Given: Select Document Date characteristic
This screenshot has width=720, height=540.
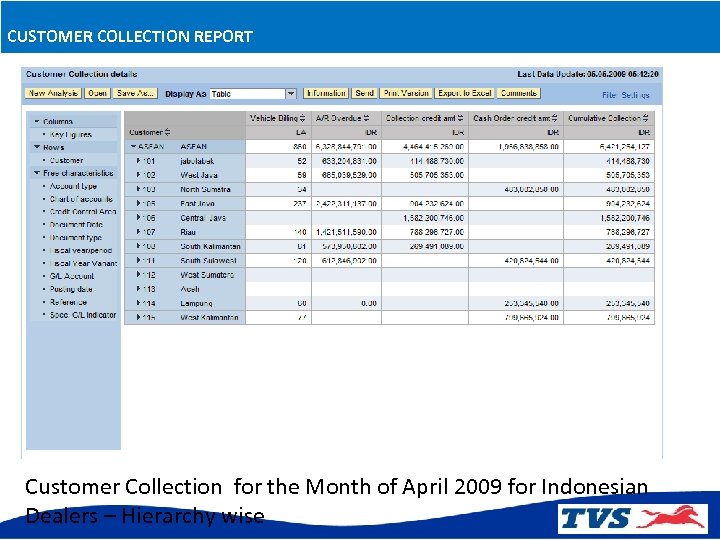Looking at the screenshot, I should tap(76, 225).
